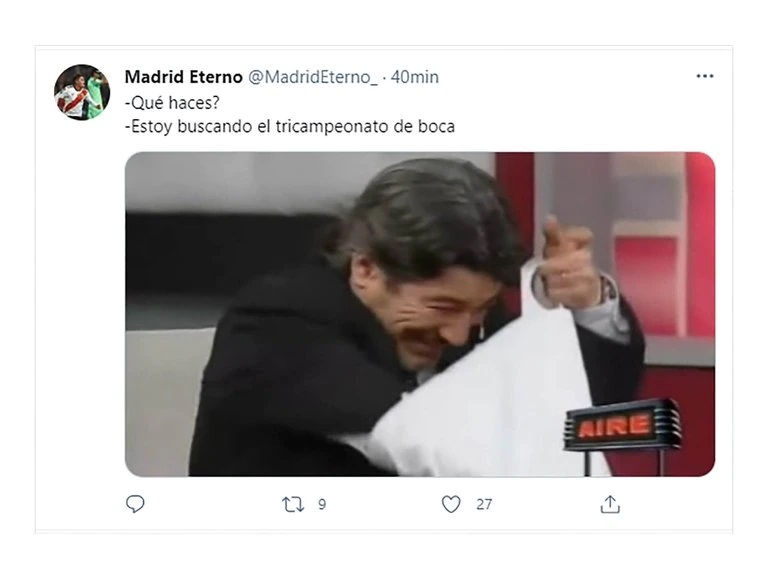768x576 pixels.
Task: Open the reply speech bubble icon
Action: [x=135, y=504]
